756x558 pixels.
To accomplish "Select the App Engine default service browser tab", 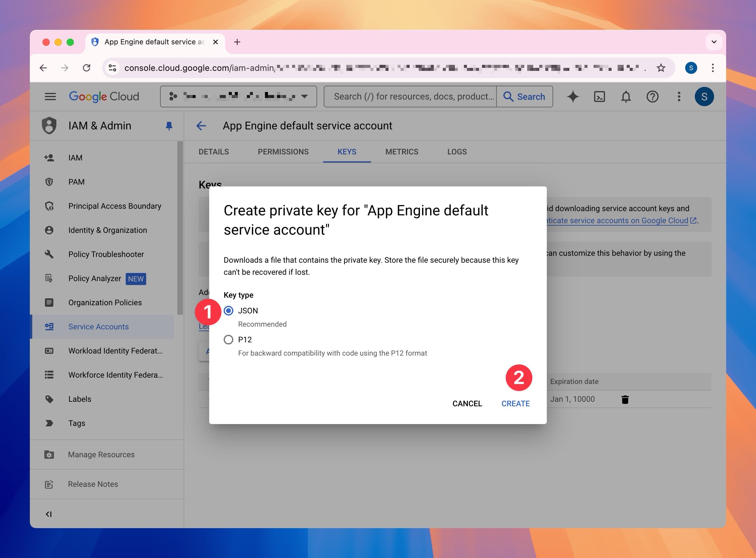I will [x=155, y=42].
